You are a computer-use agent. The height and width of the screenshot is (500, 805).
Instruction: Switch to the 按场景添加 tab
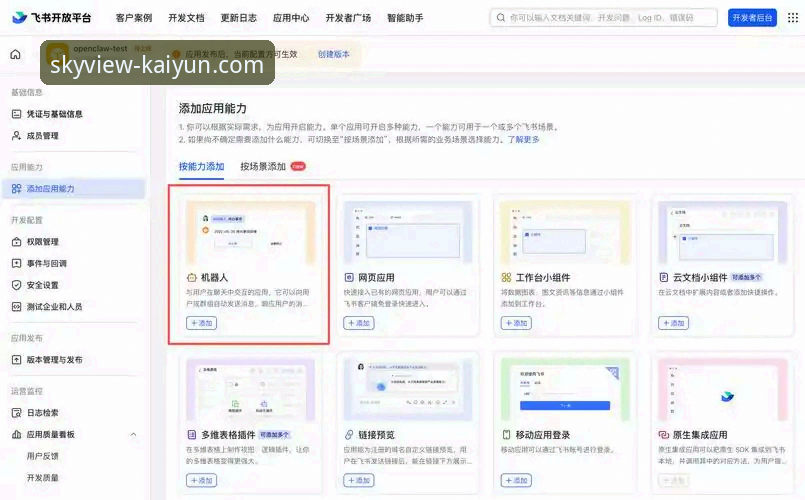coord(263,166)
